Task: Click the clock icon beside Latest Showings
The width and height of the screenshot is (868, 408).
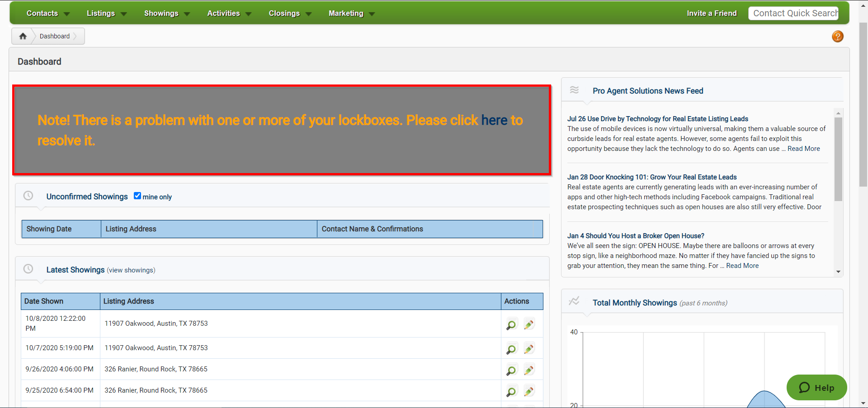Action: [28, 269]
